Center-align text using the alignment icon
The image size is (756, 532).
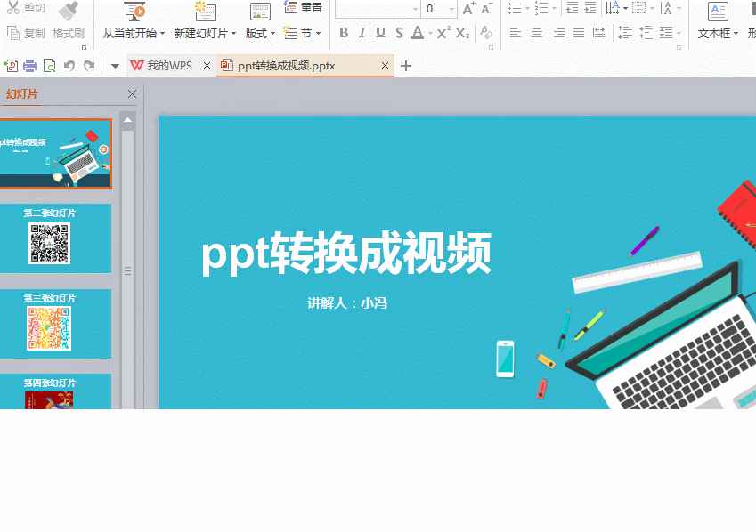click(537, 33)
